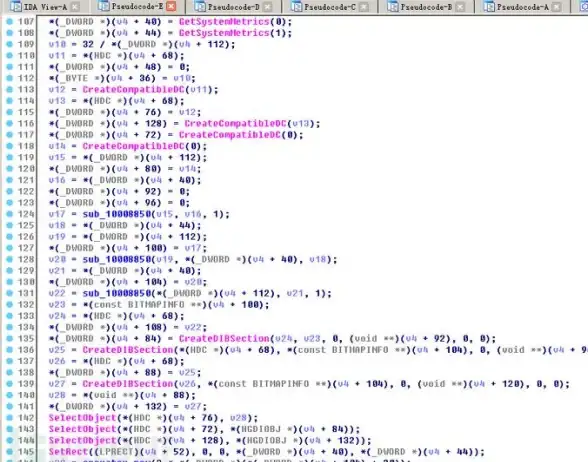Viewport: 588px width, 462px height.
Task: Click sub_10008850 call on line 131
Action: point(117,293)
